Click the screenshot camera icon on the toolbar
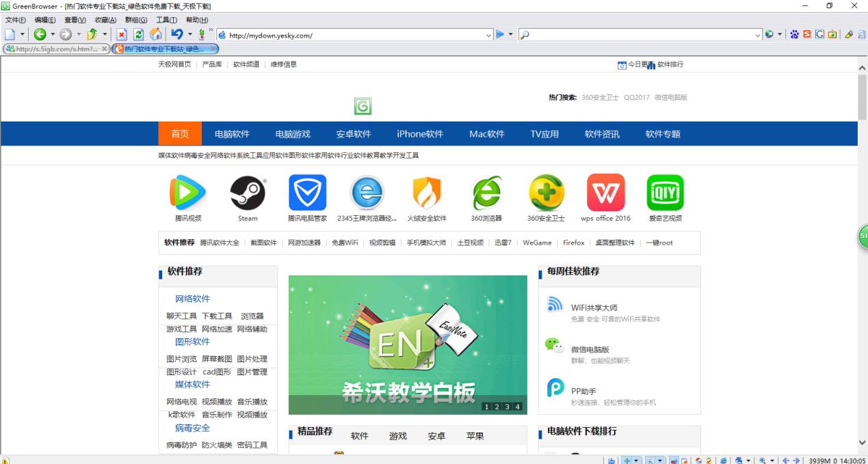The height and width of the screenshot is (464, 868). pos(832,34)
